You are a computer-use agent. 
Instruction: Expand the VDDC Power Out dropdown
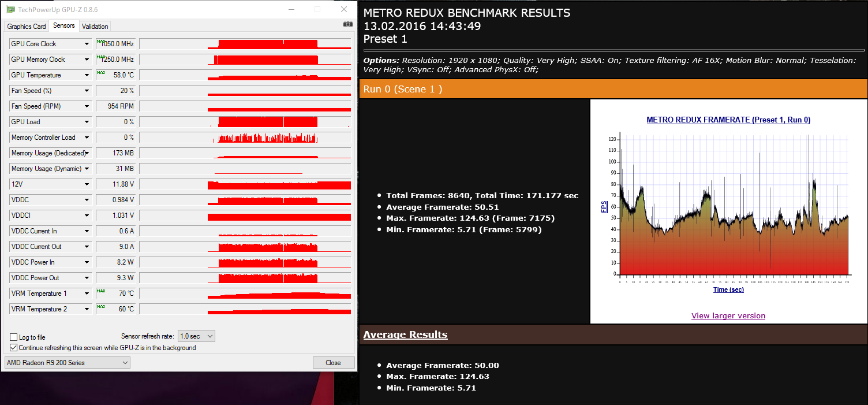87,278
